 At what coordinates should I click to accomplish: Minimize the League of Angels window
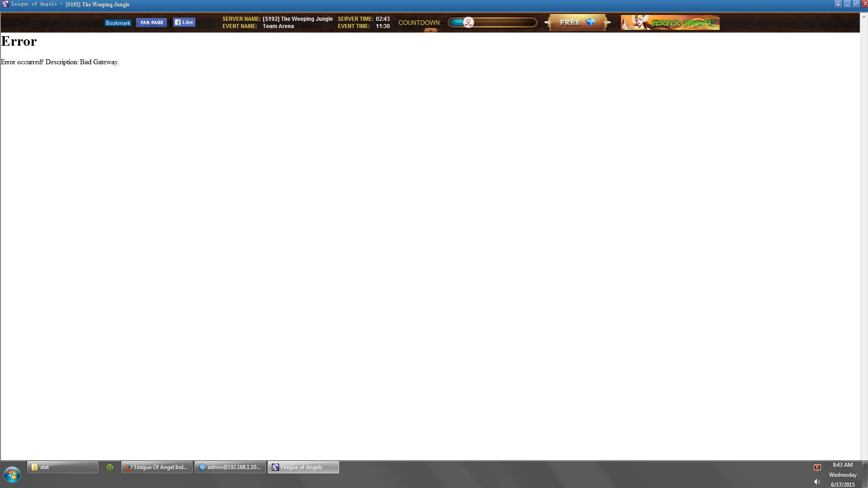point(847,4)
